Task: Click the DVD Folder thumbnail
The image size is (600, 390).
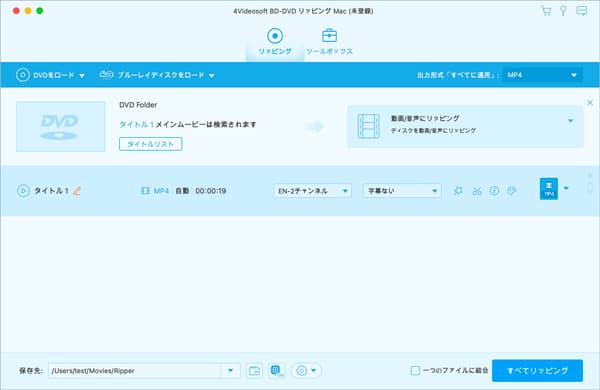Action: pos(60,126)
